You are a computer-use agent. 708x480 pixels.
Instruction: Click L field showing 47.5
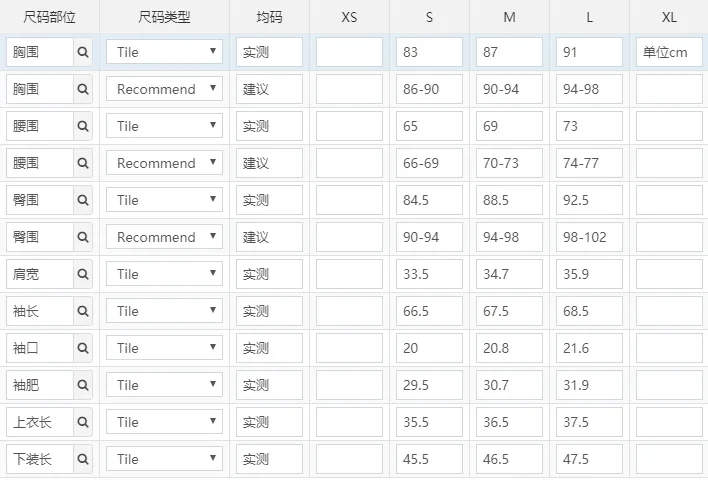[589, 459]
